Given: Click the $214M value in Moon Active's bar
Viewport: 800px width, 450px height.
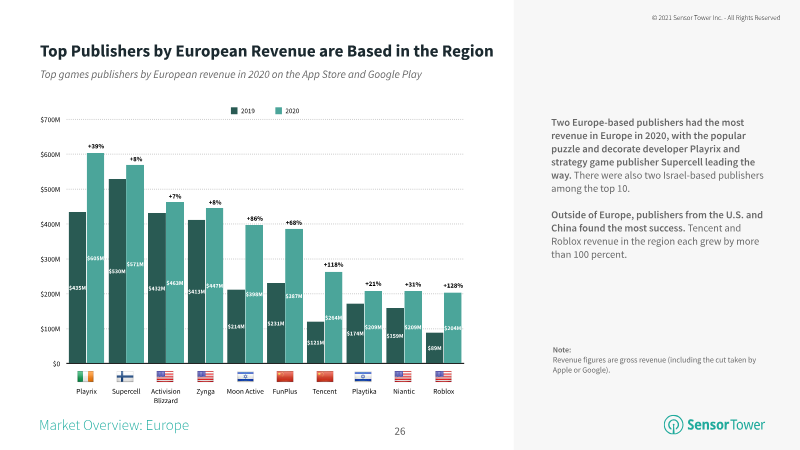Looking at the screenshot, I should pyautogui.click(x=236, y=327).
